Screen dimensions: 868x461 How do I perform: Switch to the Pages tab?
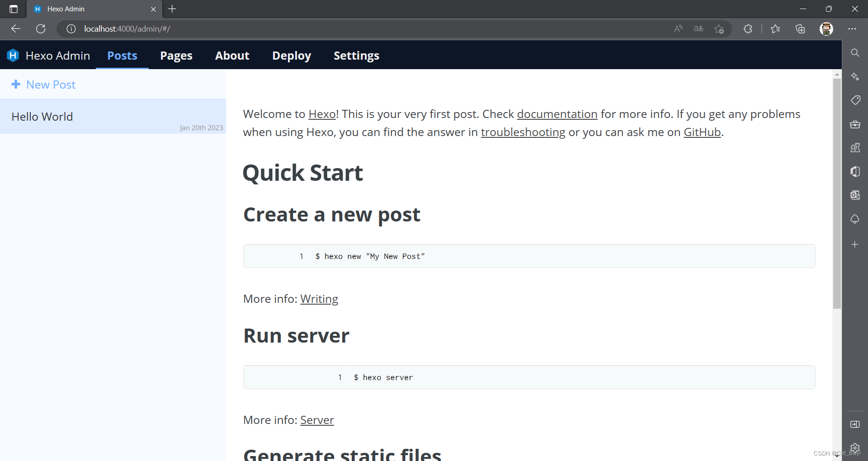click(176, 56)
